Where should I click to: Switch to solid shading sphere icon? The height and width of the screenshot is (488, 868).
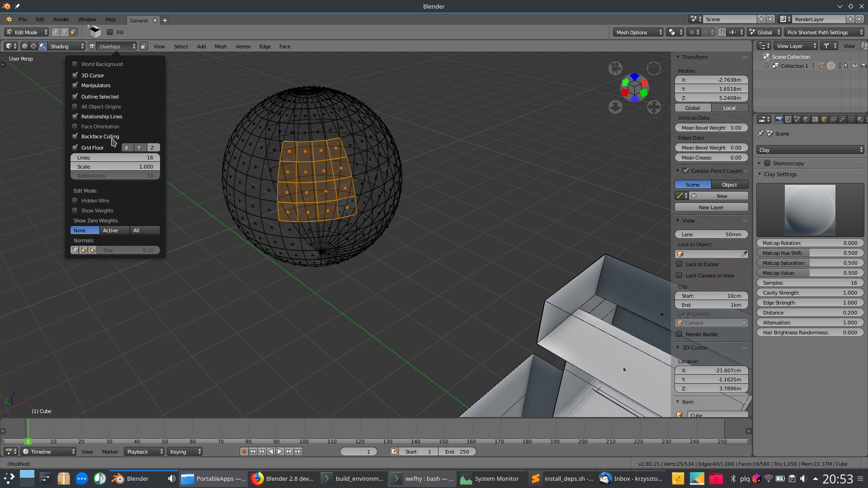[x=25, y=46]
